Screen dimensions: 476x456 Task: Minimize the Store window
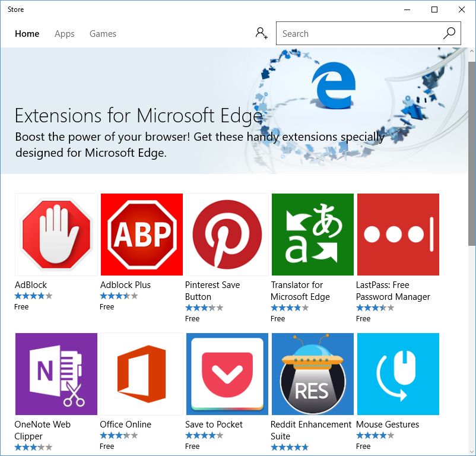407,9
